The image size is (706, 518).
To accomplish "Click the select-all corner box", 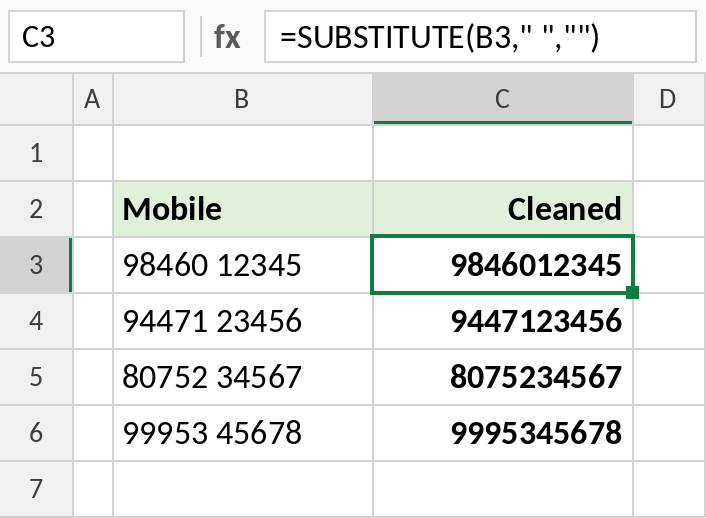I will [x=36, y=99].
